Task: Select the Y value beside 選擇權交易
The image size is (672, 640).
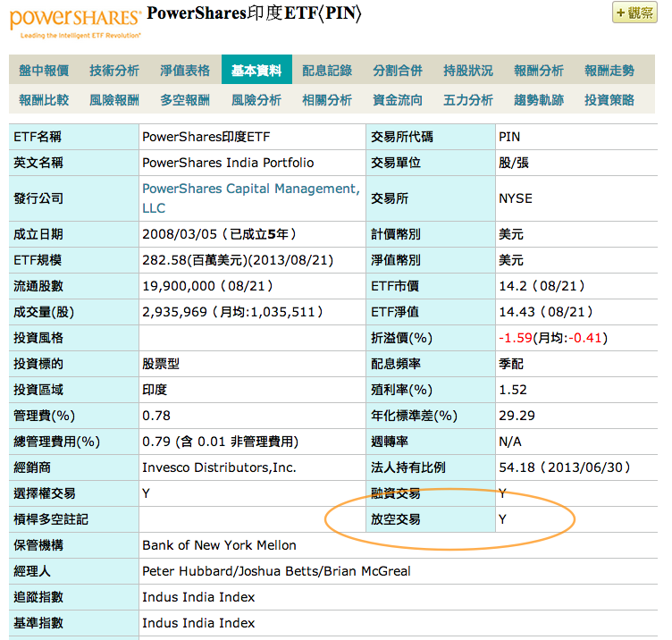Action: (x=147, y=493)
